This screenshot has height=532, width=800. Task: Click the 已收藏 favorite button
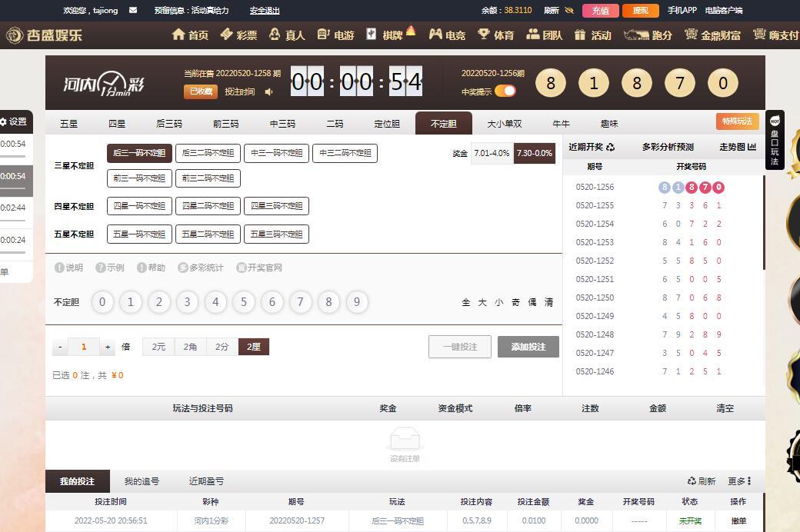(201, 91)
